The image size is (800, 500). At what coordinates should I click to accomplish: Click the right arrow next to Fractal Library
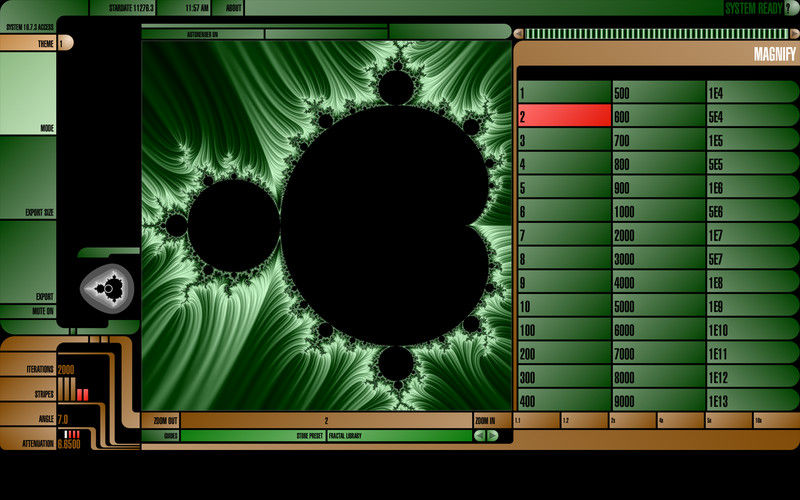point(492,436)
